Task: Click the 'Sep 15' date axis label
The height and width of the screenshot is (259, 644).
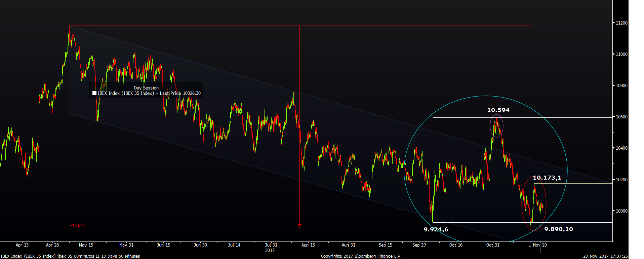Action: point(386,245)
